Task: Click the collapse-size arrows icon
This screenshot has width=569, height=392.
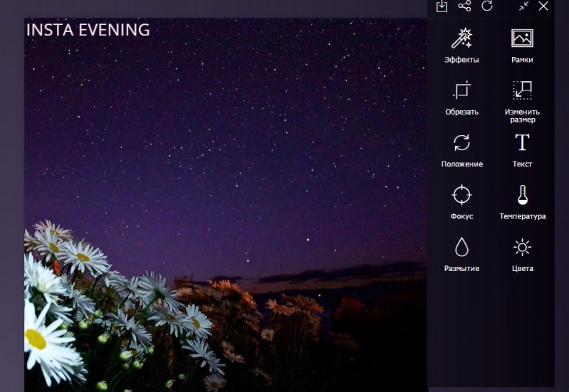Action: coord(523,6)
